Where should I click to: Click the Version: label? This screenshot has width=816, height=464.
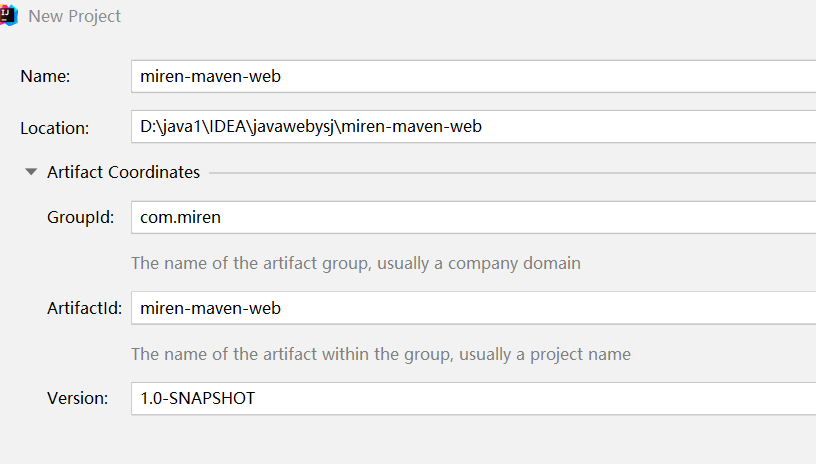77,398
